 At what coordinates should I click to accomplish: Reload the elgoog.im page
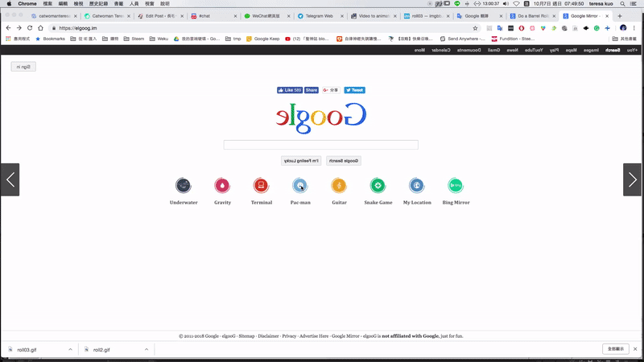tap(30, 28)
